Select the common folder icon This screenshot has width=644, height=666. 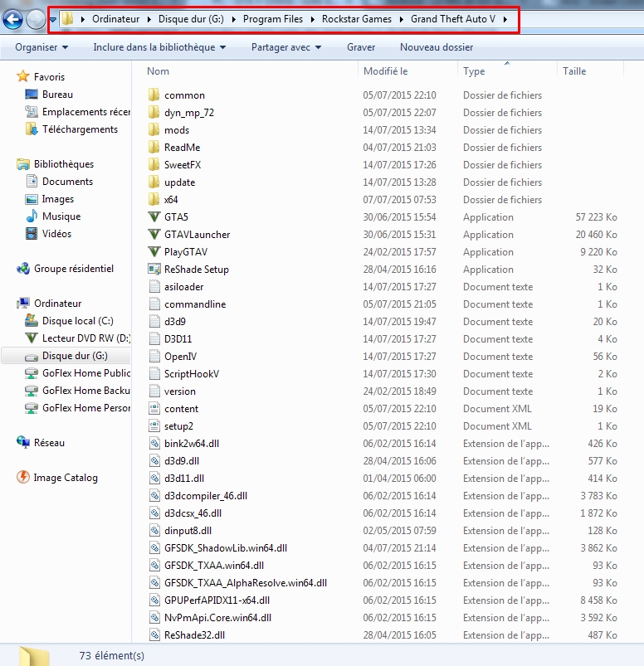pyautogui.click(x=154, y=95)
